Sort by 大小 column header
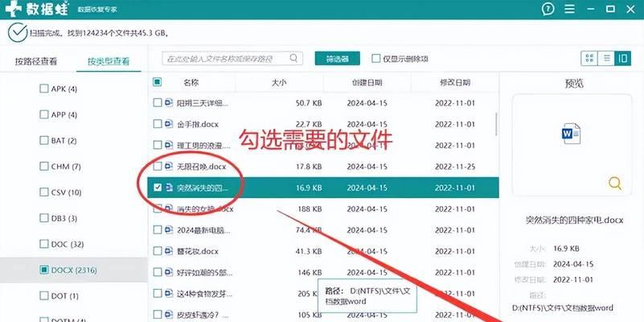 click(x=279, y=83)
